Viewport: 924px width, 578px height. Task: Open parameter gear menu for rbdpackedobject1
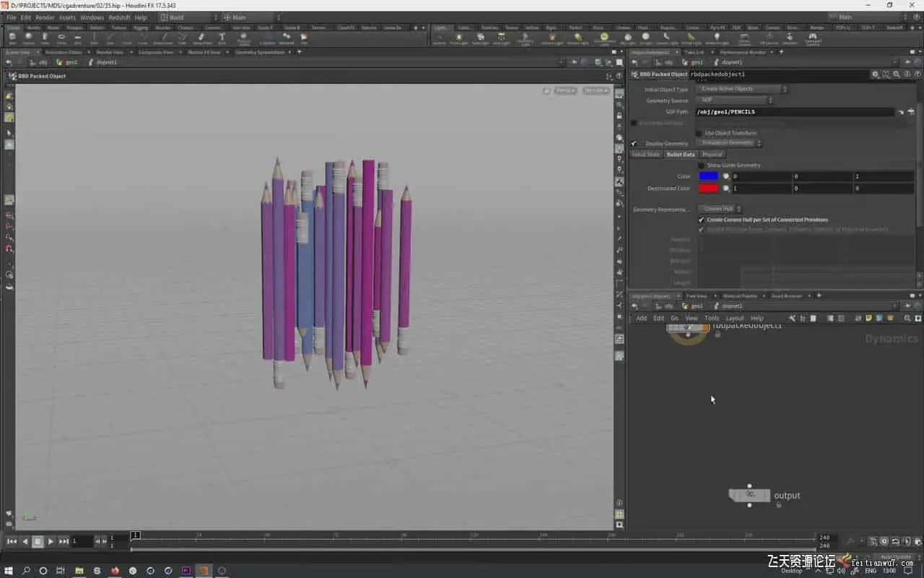(875, 74)
